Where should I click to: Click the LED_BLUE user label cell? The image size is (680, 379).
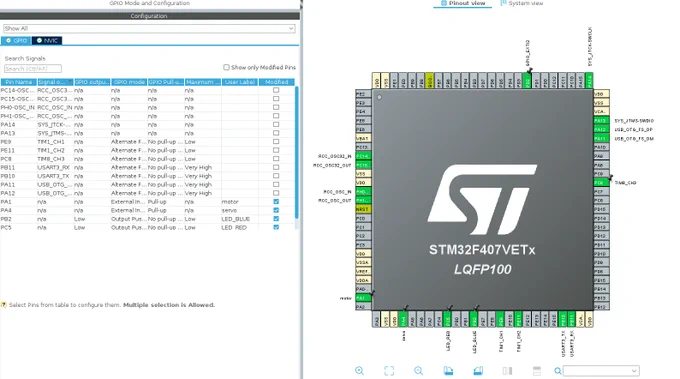tap(240, 219)
